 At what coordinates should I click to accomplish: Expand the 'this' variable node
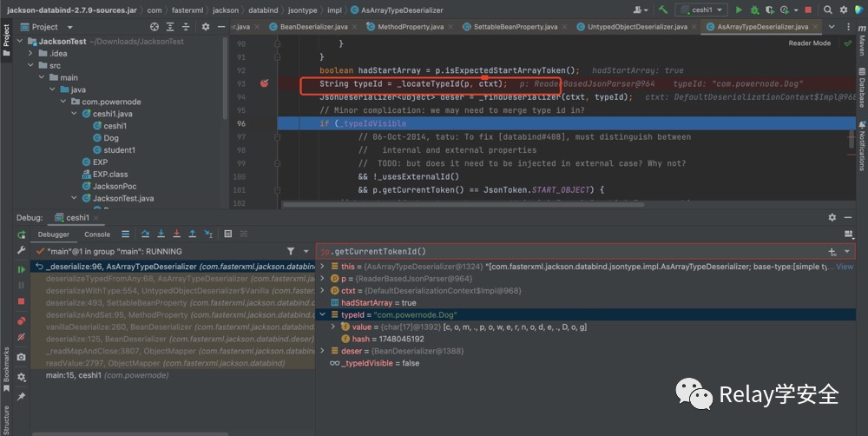(323, 267)
